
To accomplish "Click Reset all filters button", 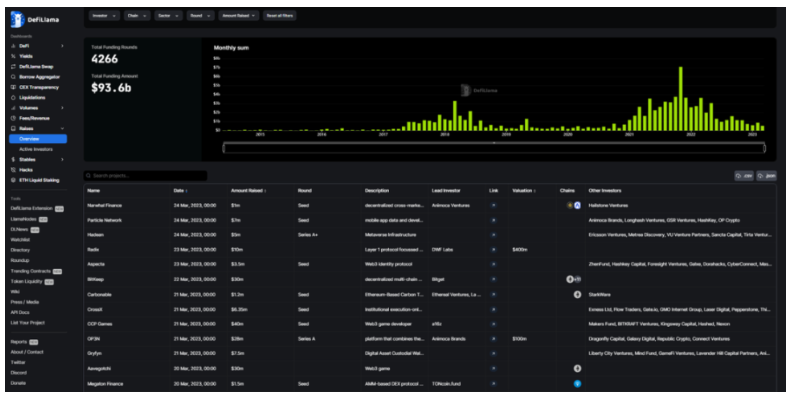I will pyautogui.click(x=280, y=16).
